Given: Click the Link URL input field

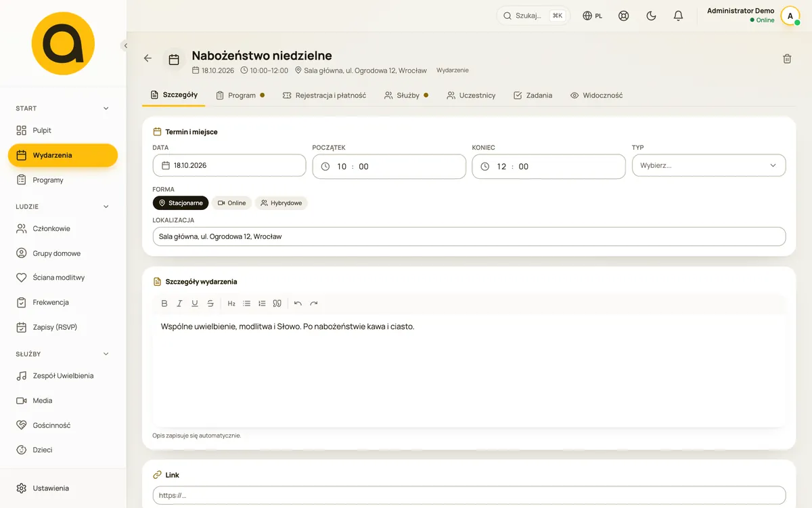Looking at the screenshot, I should pyautogui.click(x=469, y=495).
